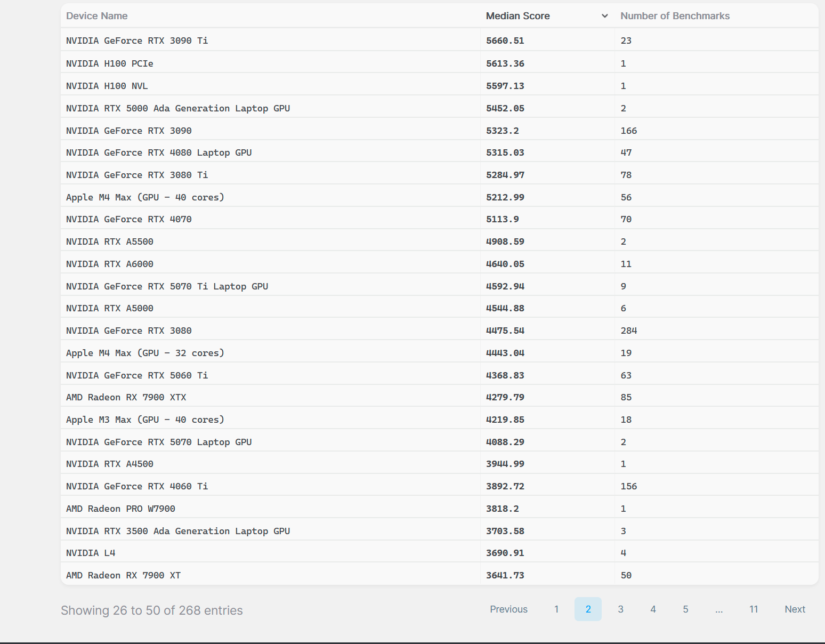
Task: Click median score 5597.13
Action: pyautogui.click(x=505, y=86)
